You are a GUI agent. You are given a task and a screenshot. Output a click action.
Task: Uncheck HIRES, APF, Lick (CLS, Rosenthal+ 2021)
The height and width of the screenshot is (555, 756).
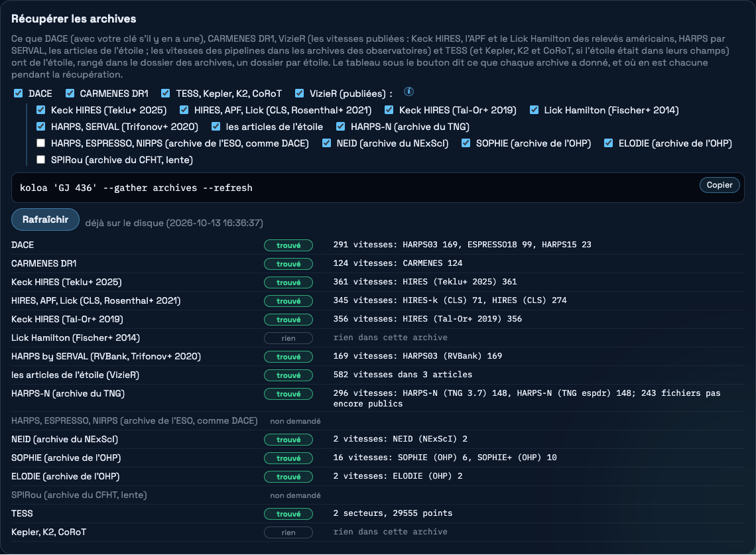(184, 110)
